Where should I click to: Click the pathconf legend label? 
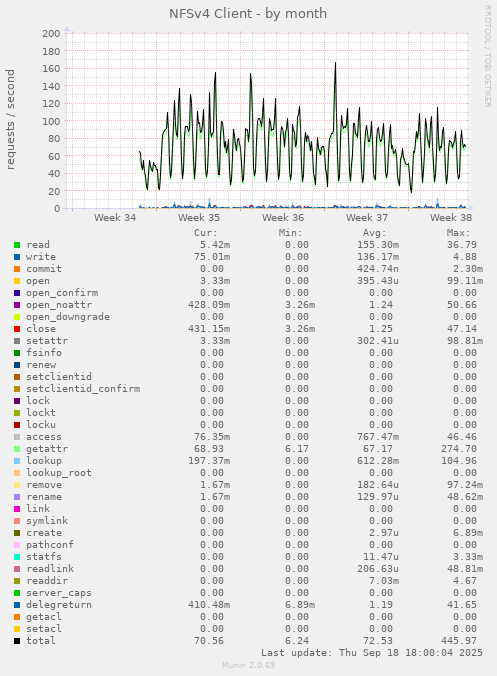(50, 545)
